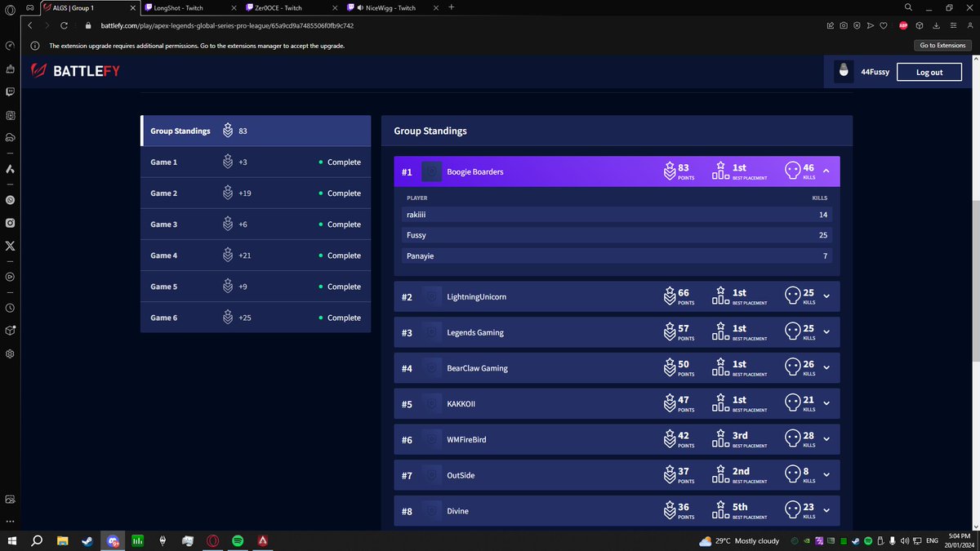The image size is (980, 551).
Task: Open the new tab plus button
Action: pyautogui.click(x=451, y=7)
